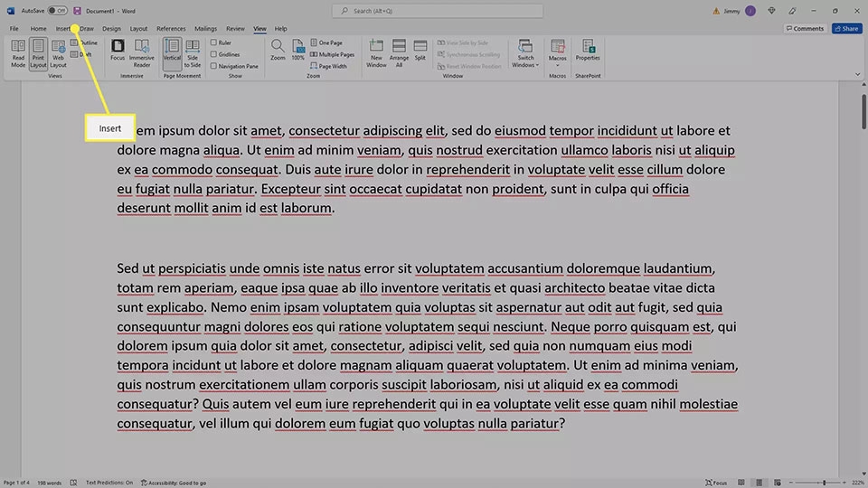The width and height of the screenshot is (868, 488).
Task: Open the Review tab
Action: pos(235,28)
